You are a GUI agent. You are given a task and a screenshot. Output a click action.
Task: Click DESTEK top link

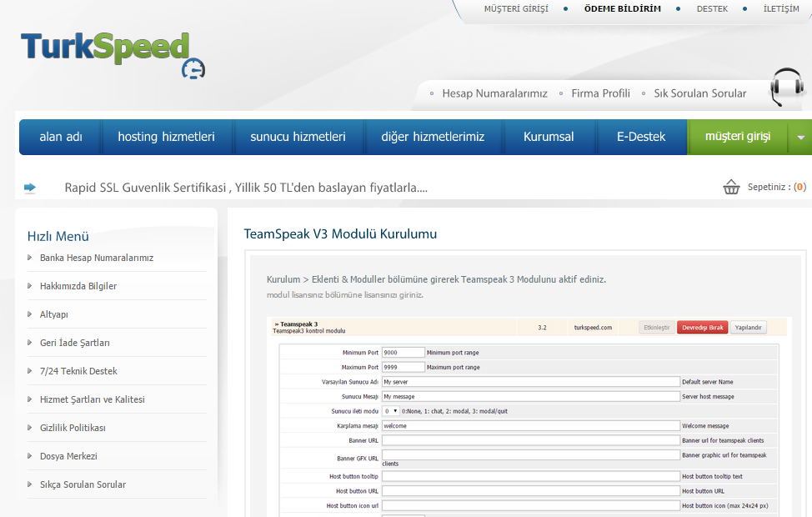(712, 9)
